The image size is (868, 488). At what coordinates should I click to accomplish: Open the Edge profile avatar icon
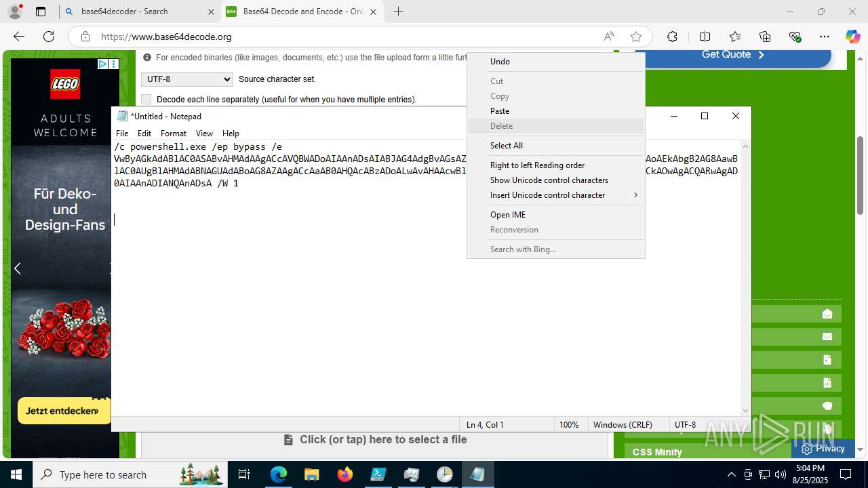tap(14, 12)
